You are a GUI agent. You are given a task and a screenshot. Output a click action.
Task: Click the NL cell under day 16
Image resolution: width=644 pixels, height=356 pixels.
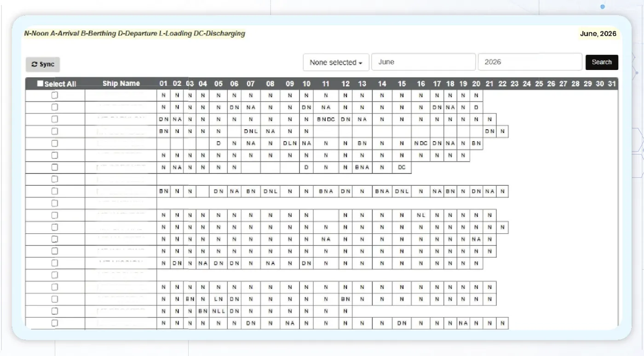(421, 215)
